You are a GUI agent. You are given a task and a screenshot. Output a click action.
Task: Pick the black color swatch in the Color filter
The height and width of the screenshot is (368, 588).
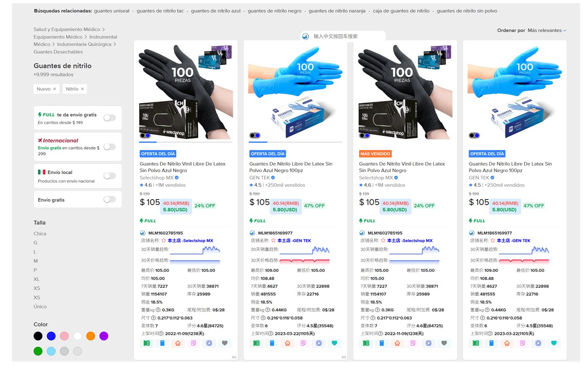coord(38,336)
